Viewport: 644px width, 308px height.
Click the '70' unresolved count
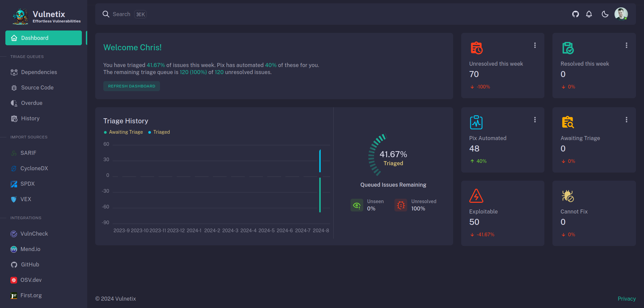click(x=474, y=74)
